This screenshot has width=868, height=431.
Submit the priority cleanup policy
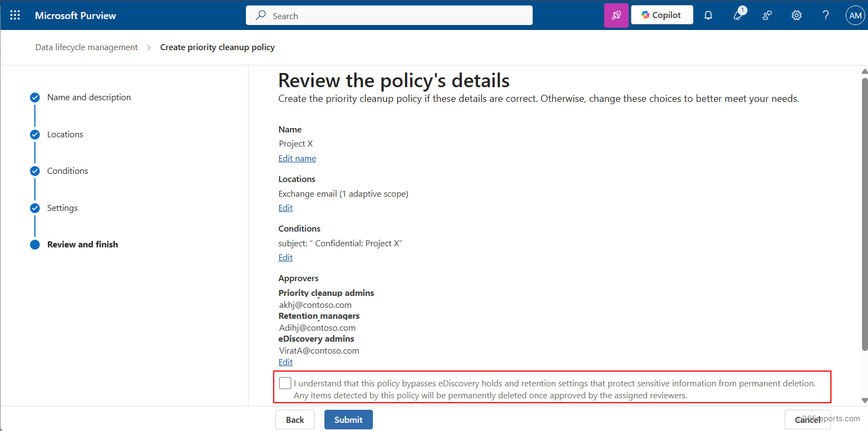pyautogui.click(x=348, y=420)
